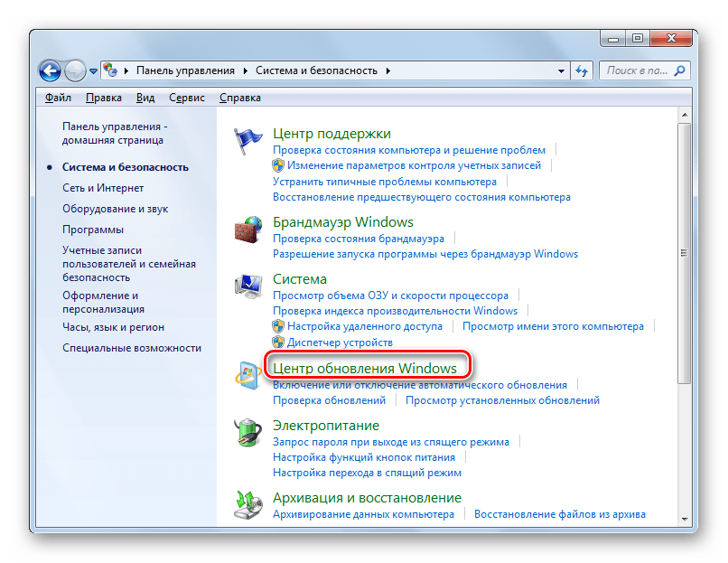Select Система и безопасность in sidebar

pos(126,167)
